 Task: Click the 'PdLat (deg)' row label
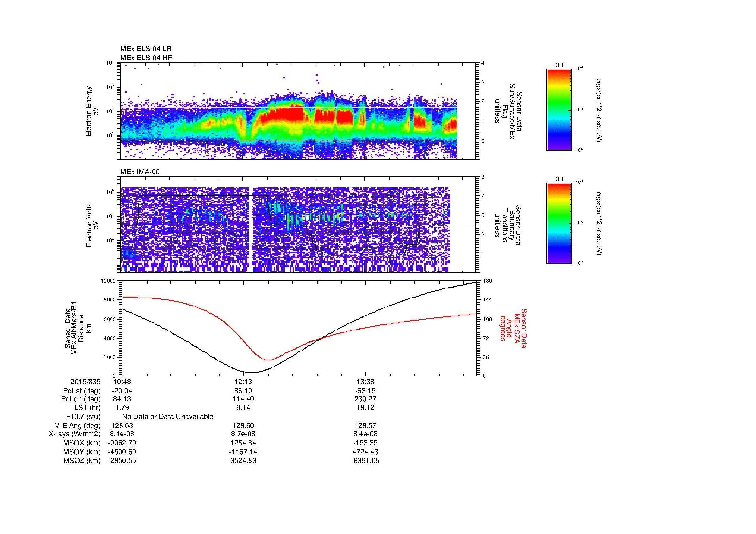[82, 391]
